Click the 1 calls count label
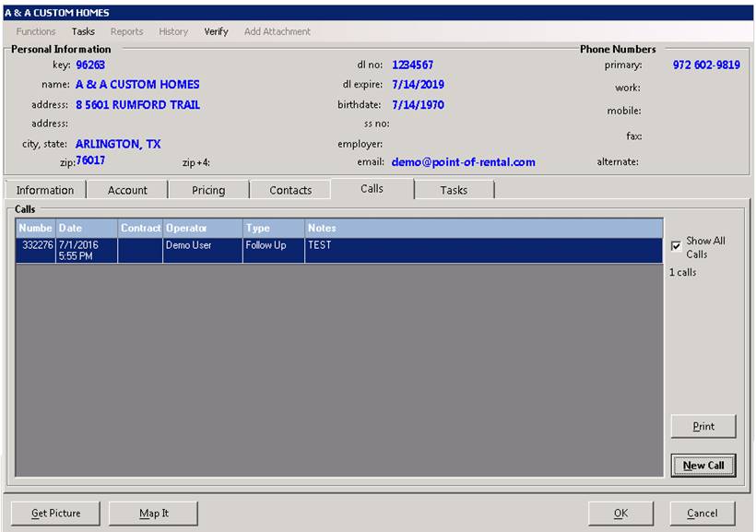 (x=683, y=273)
